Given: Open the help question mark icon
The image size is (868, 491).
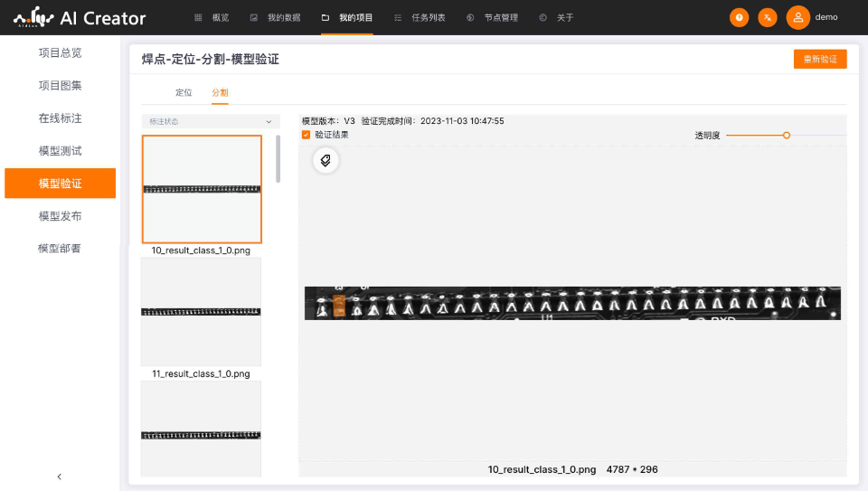Looking at the screenshot, I should (x=740, y=17).
